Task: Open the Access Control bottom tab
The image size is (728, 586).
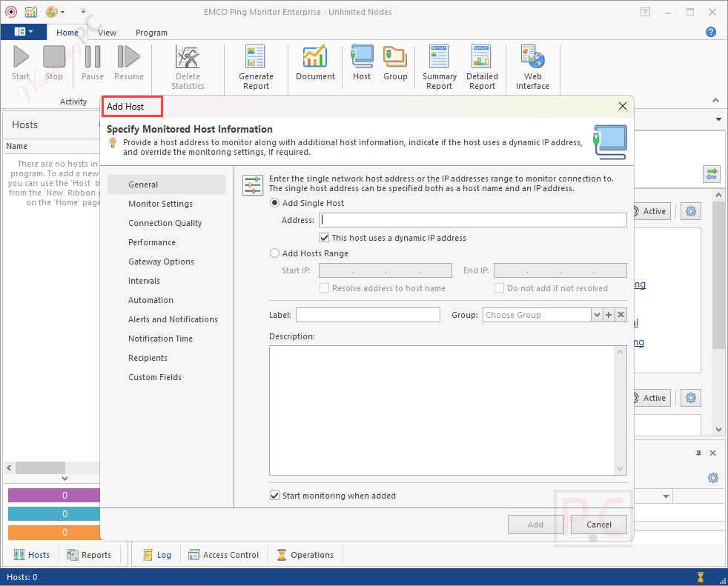Action: pos(224,555)
